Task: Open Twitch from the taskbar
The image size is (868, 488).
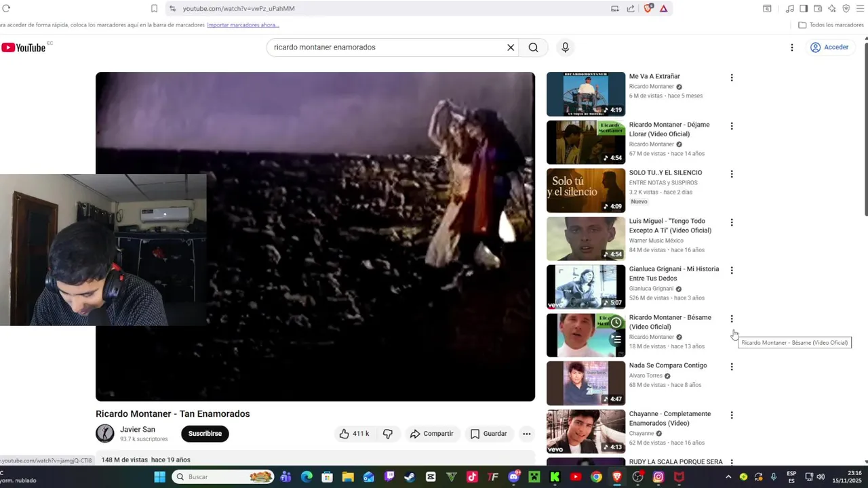Action: [x=389, y=477]
